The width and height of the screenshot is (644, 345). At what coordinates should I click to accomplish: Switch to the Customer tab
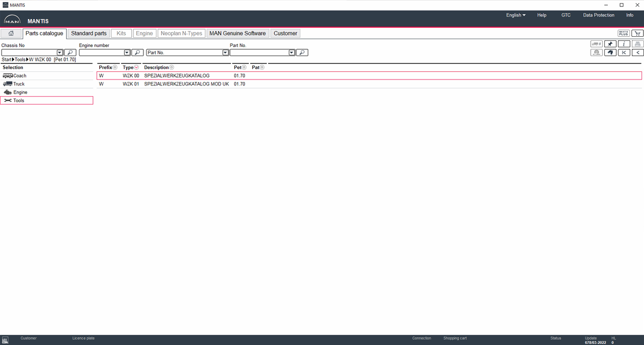click(285, 34)
